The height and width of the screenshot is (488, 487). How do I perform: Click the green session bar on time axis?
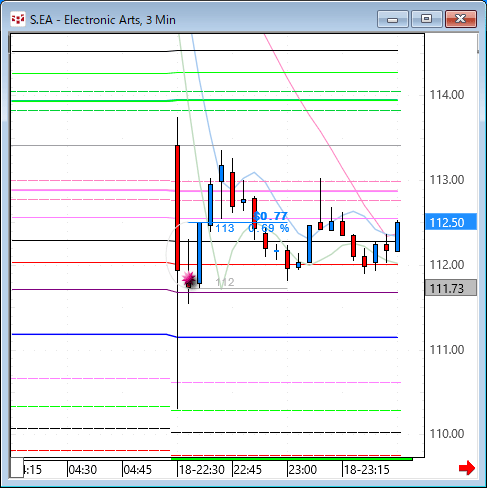[292, 459]
